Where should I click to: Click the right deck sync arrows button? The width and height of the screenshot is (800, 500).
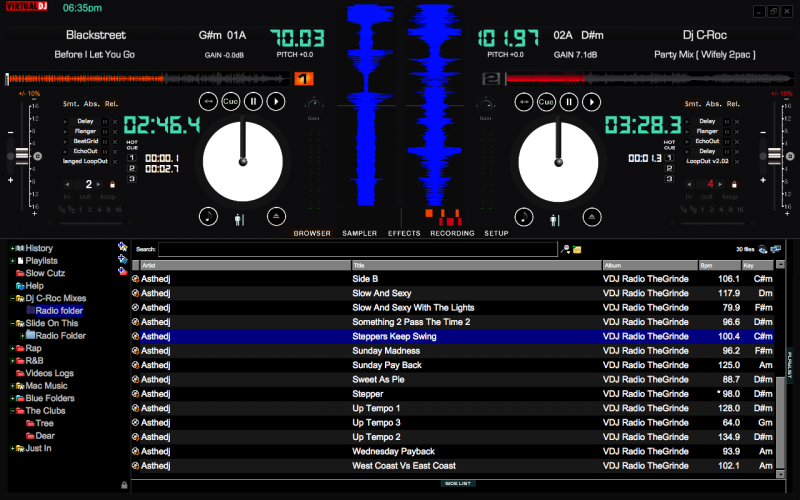pyautogui.click(x=524, y=102)
